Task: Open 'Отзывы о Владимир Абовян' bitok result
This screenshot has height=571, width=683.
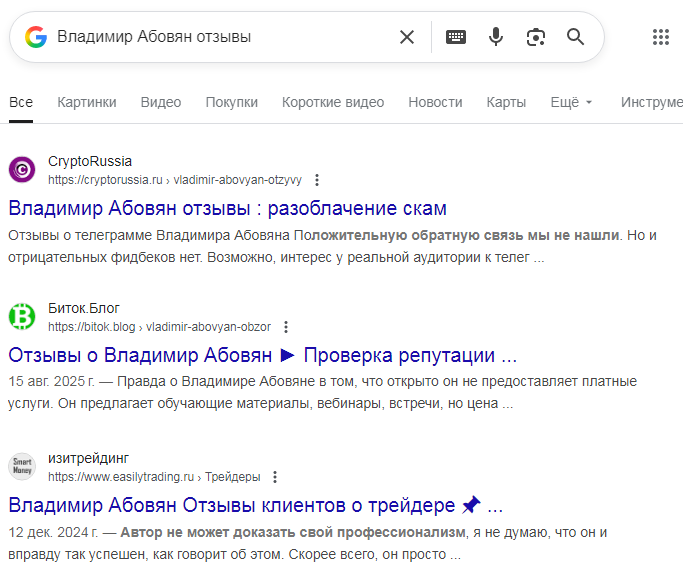Action: [x=262, y=355]
